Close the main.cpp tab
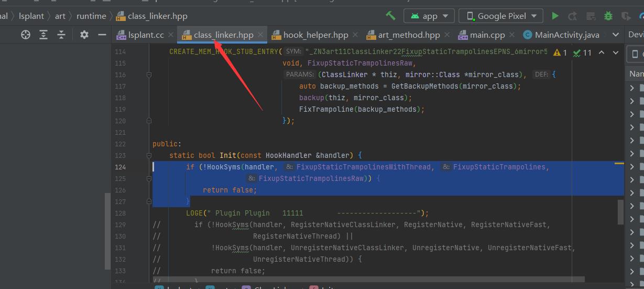The height and width of the screenshot is (289, 644). pyautogui.click(x=513, y=35)
